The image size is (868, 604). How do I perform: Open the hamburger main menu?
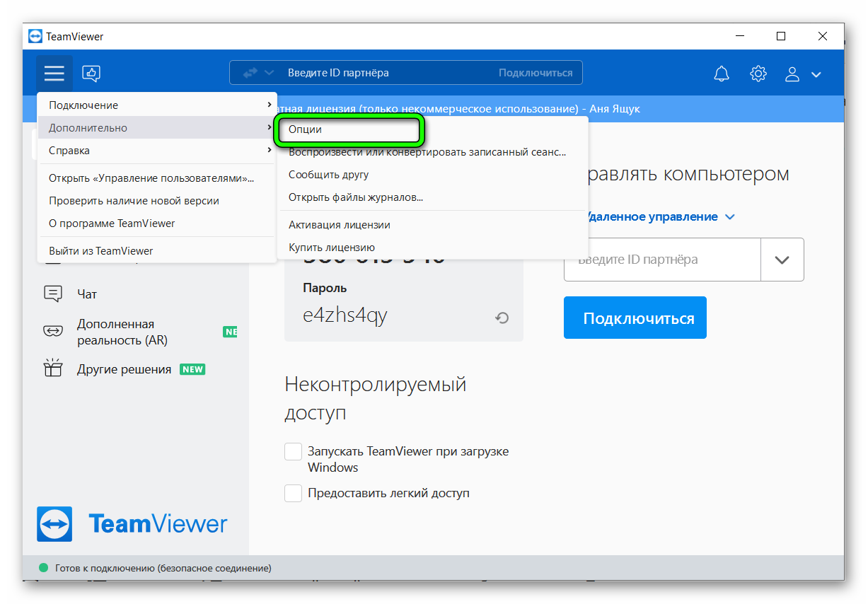tap(54, 73)
